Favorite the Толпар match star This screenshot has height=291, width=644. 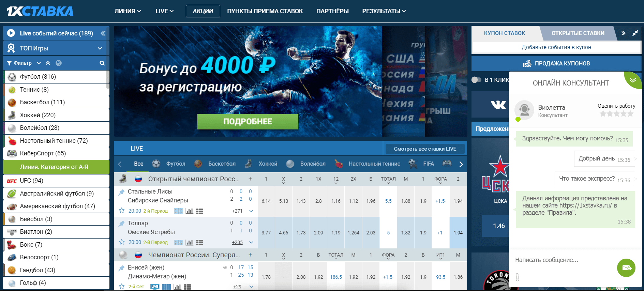(x=121, y=242)
